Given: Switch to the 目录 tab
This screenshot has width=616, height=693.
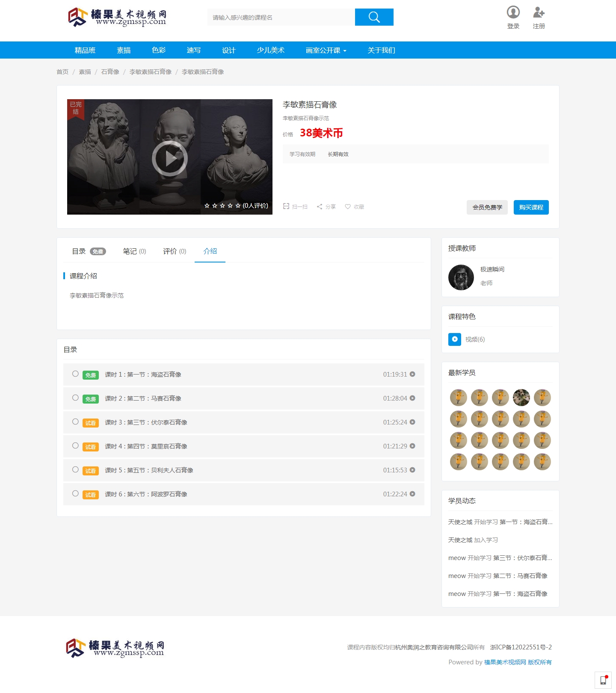Looking at the screenshot, I should click(x=89, y=251).
